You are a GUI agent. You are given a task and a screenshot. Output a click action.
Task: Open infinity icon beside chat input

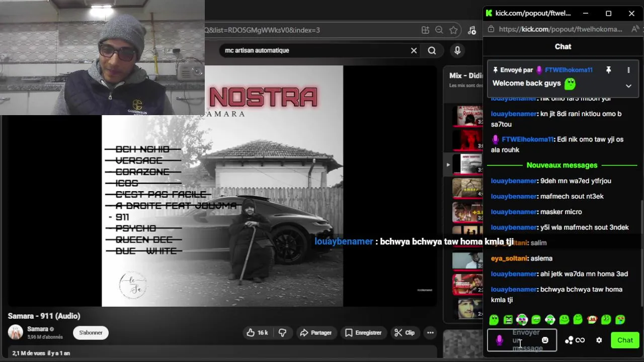(x=580, y=340)
